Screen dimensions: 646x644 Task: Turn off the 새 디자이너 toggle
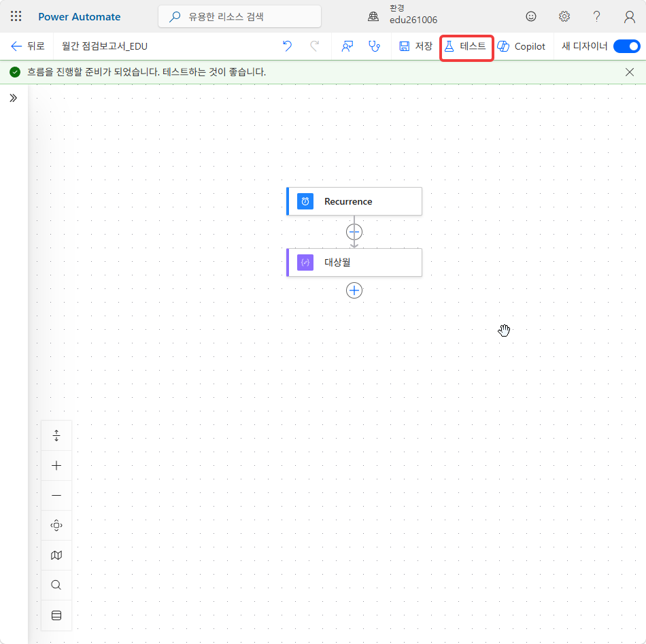tap(627, 46)
